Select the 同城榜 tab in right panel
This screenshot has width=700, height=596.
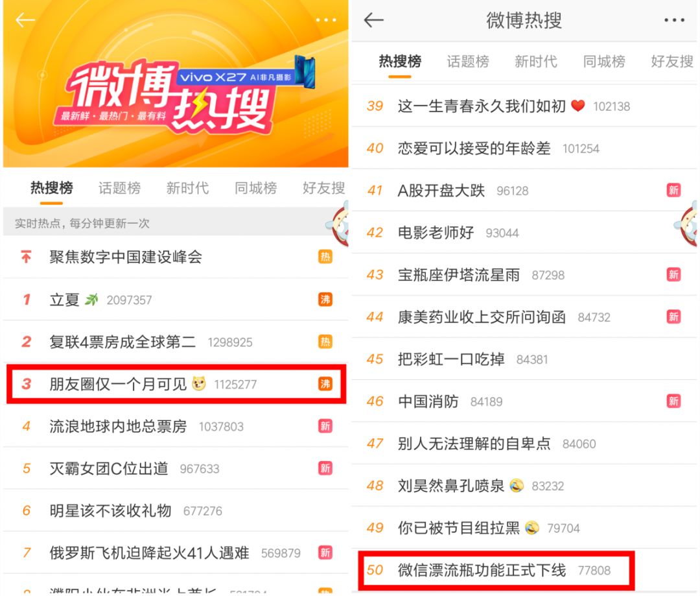pos(604,61)
